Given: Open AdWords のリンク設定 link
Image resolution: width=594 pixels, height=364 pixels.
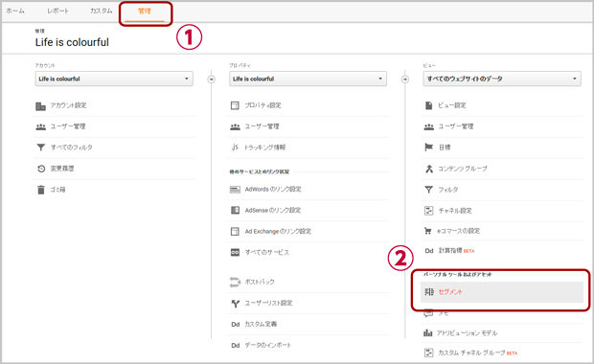Looking at the screenshot, I should pyautogui.click(x=273, y=189).
